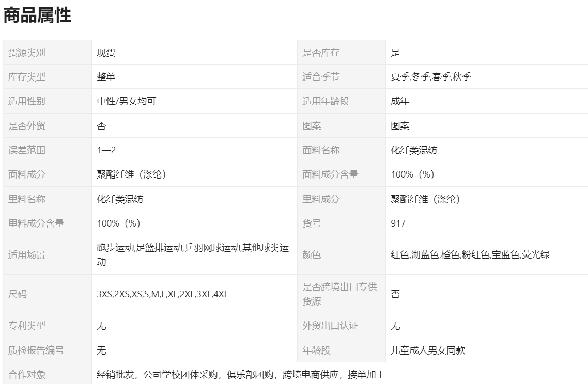This screenshot has width=588, height=384.
Task: Select the 夏季,冬季,春季,秋季 season value
Action: click(431, 77)
